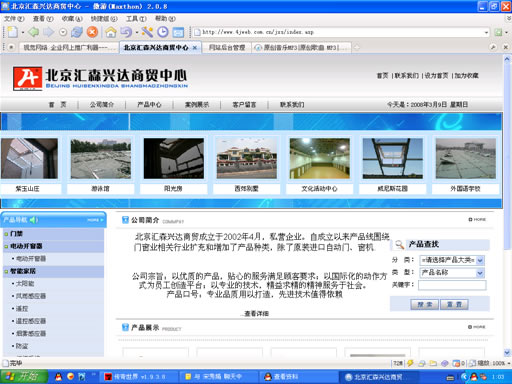Open the 工具 menu
This screenshot has width=512, height=384.
[x=136, y=19]
